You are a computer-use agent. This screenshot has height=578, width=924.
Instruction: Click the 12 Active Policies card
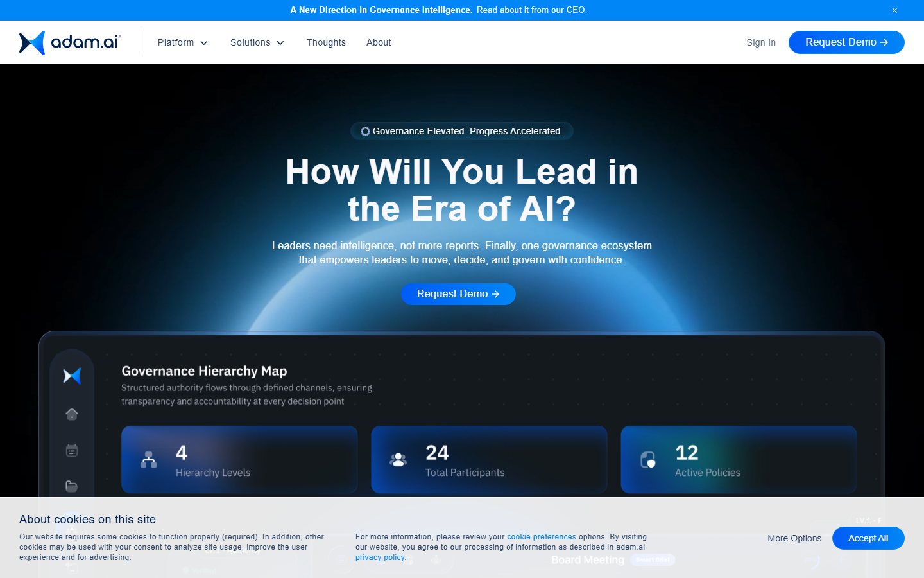point(739,460)
